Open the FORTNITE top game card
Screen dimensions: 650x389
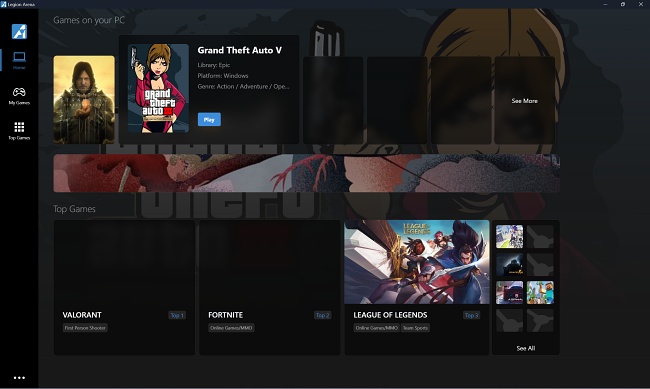[269, 287]
